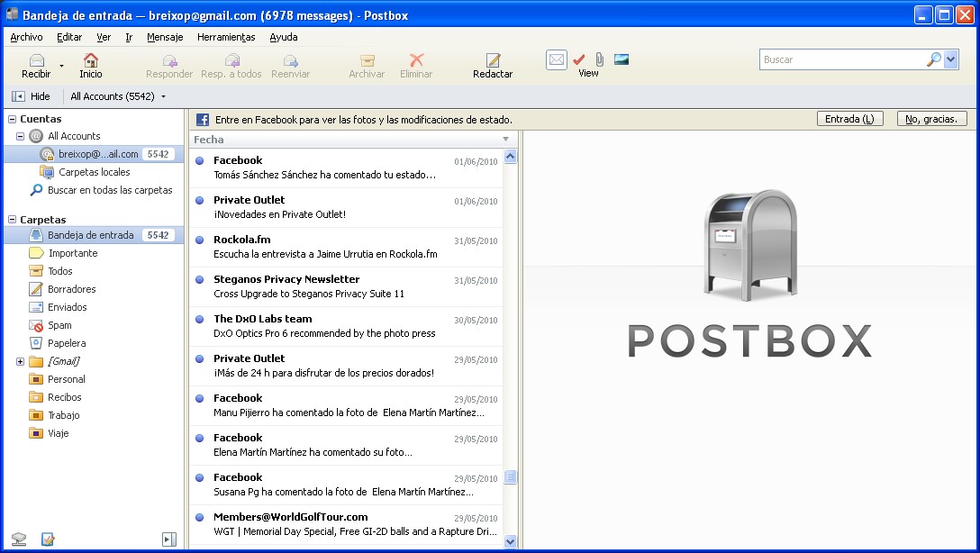Open the Bandeja de entrada folder

click(94, 235)
